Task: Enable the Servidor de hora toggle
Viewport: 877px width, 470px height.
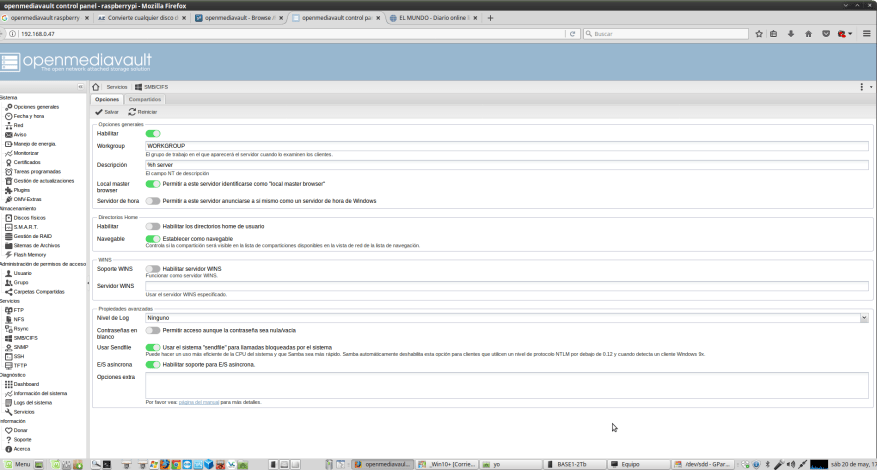Action: pyautogui.click(x=153, y=201)
